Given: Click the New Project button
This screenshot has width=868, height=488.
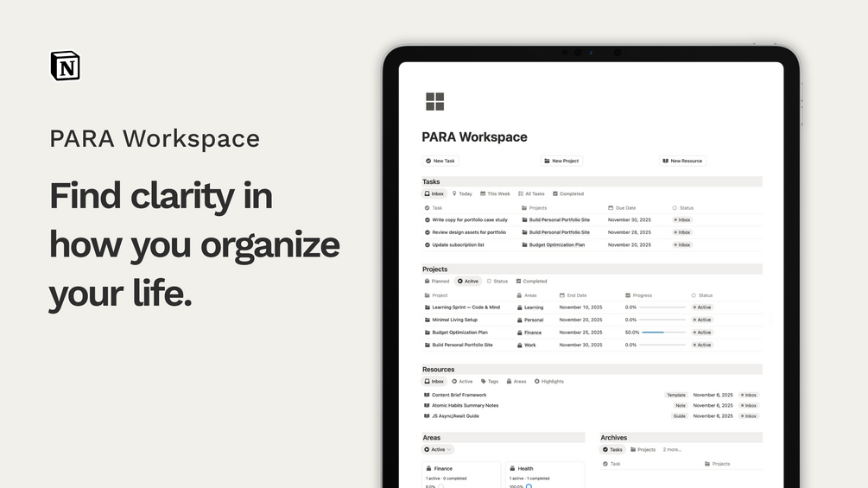Looking at the screenshot, I should [x=561, y=161].
